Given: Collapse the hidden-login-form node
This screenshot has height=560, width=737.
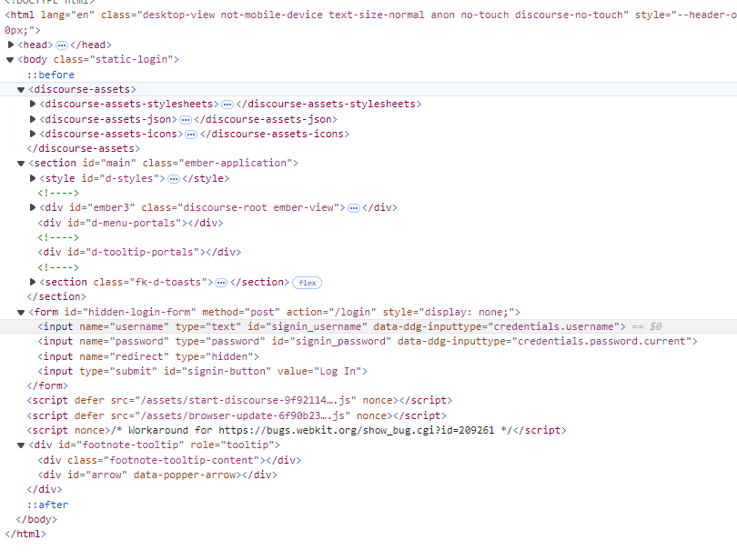Looking at the screenshot, I should (21, 313).
